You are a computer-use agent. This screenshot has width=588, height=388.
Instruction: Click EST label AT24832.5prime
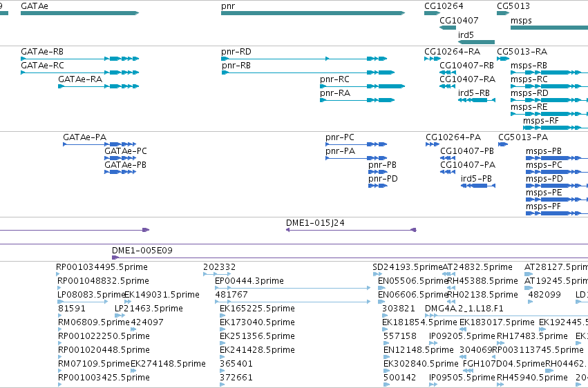(x=477, y=267)
